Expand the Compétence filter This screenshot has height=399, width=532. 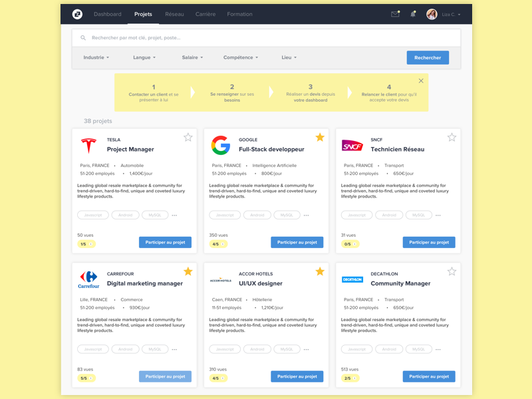click(x=240, y=57)
